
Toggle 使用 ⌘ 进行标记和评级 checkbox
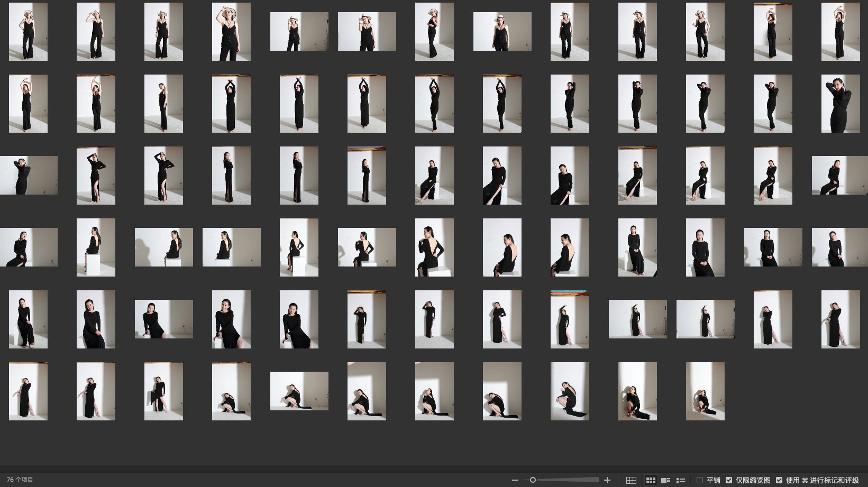779,480
